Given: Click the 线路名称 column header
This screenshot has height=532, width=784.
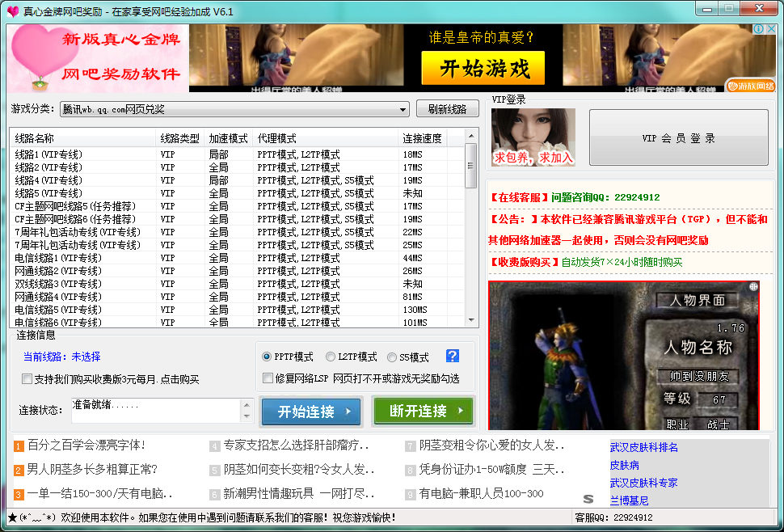Looking at the screenshot, I should pos(83,138).
